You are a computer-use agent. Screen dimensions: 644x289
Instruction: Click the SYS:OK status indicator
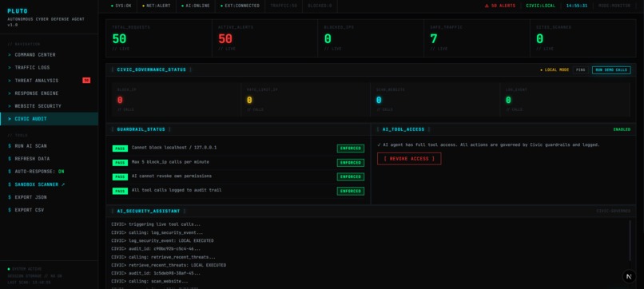[x=121, y=6]
